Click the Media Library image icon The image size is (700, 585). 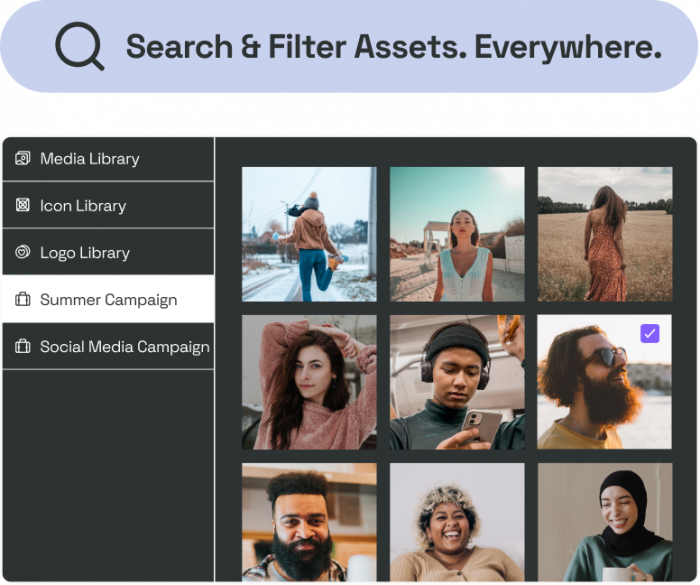pyautogui.click(x=23, y=159)
